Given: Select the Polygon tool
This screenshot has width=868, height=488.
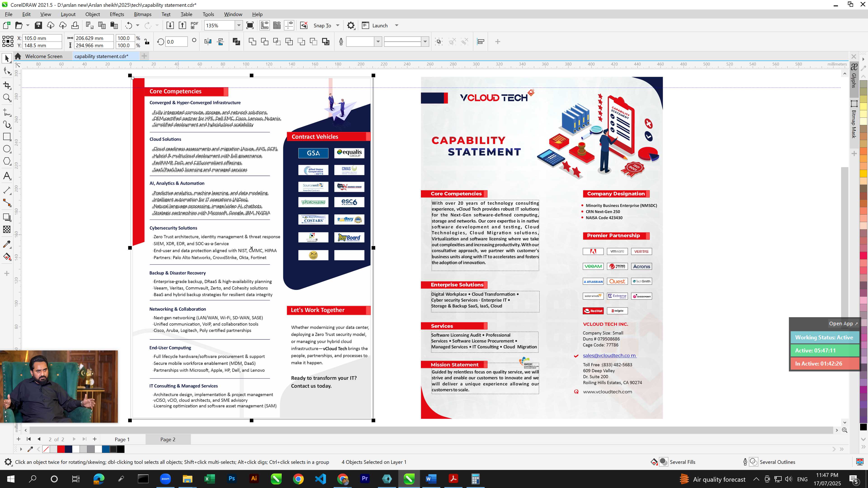Looking at the screenshot, I should pyautogui.click(x=7, y=161).
